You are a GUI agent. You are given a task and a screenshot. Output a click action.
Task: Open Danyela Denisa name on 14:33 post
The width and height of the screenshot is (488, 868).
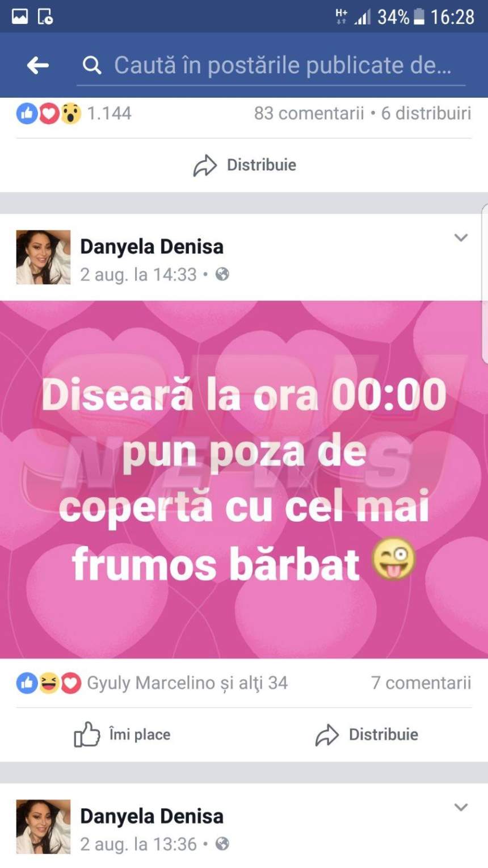pos(152,246)
